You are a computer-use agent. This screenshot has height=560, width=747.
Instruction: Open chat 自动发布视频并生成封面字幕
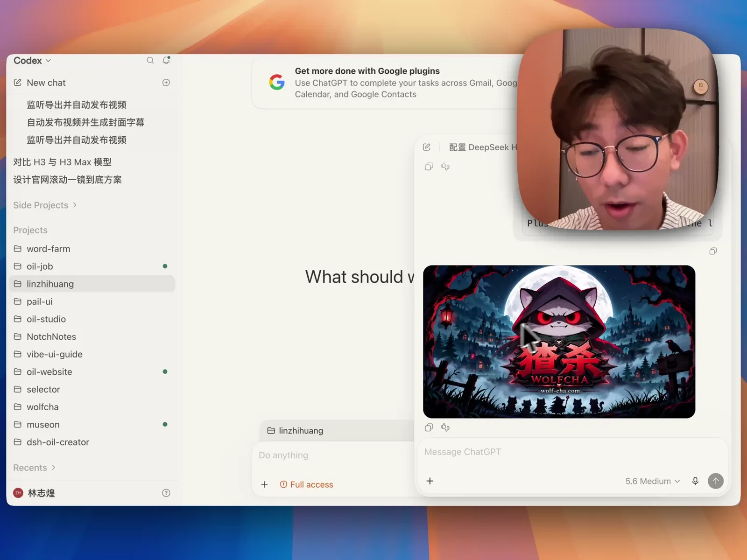coord(85,122)
